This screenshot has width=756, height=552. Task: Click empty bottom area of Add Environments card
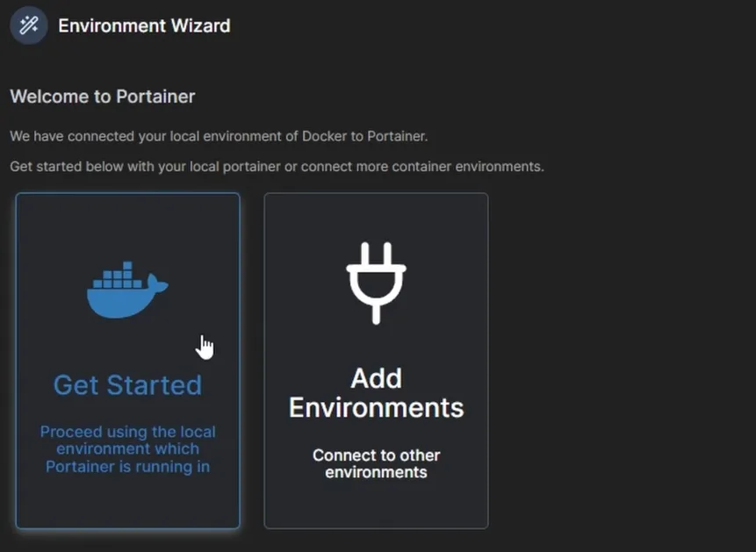[x=376, y=504]
